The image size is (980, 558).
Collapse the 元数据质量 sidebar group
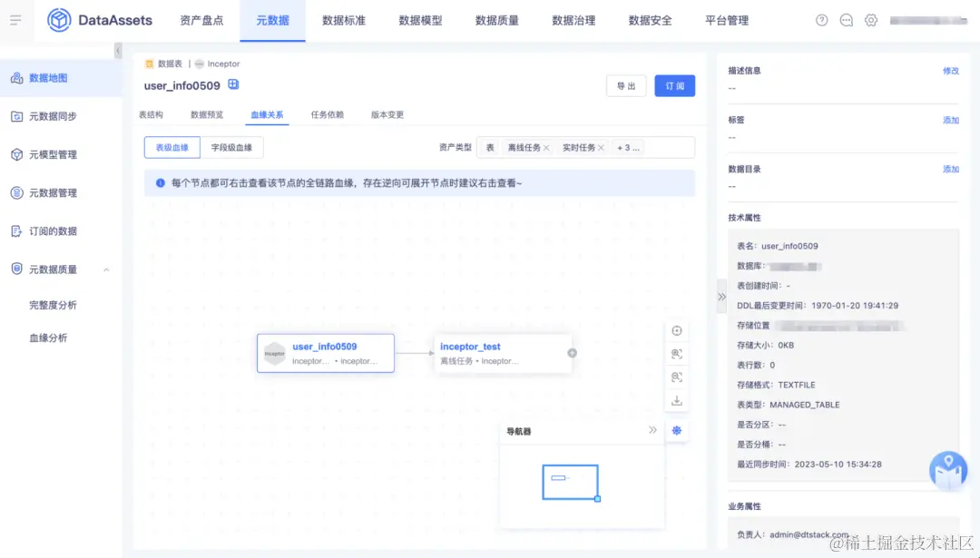106,270
